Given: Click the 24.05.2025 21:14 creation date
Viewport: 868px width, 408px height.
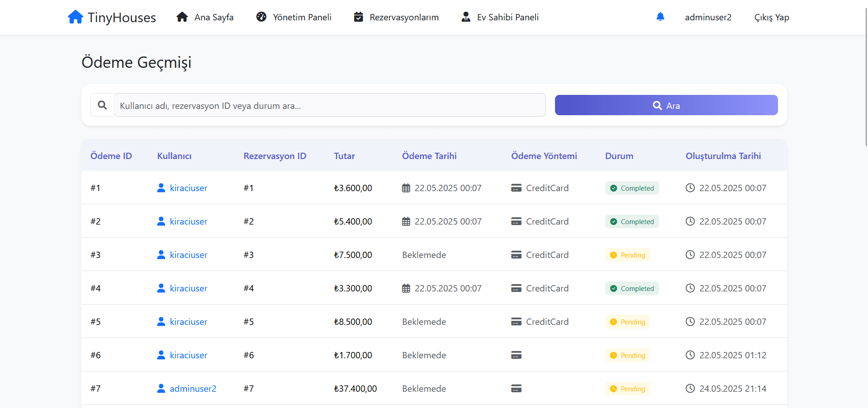Looking at the screenshot, I should tap(733, 389).
